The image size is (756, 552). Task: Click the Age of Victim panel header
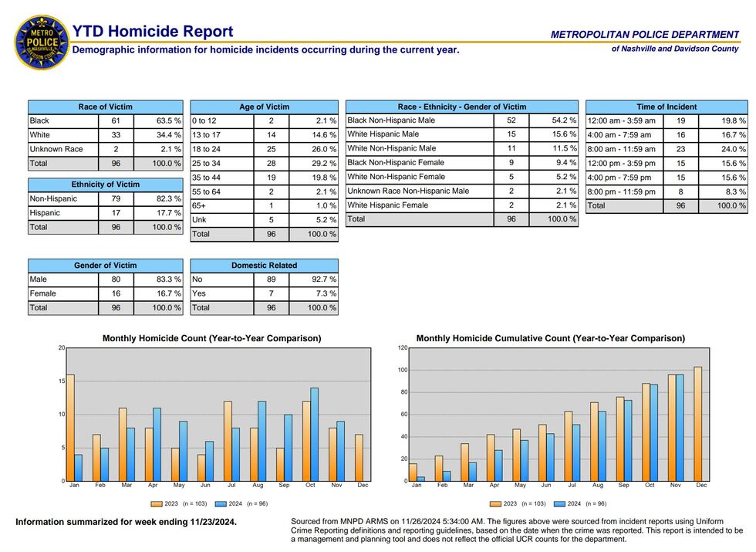[265, 107]
